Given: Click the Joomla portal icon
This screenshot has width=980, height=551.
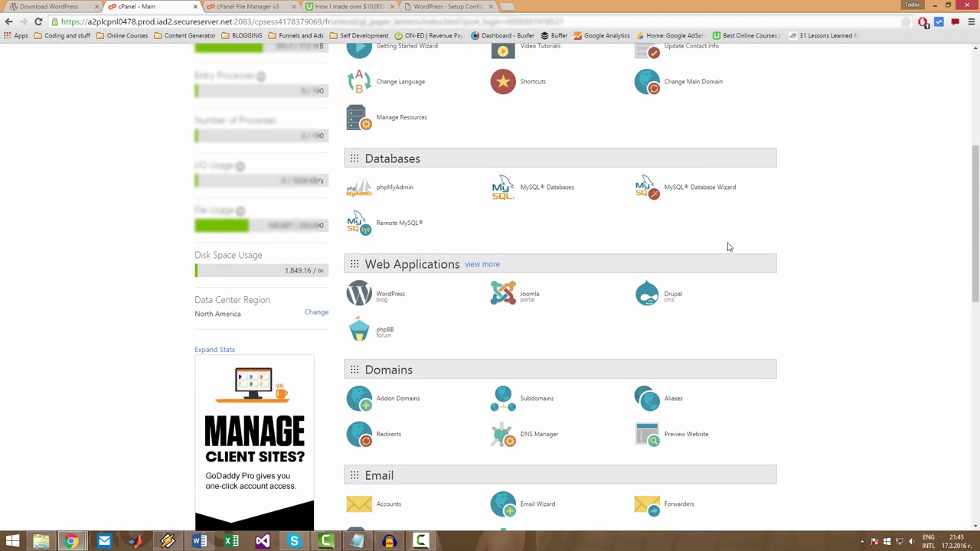Looking at the screenshot, I should pyautogui.click(x=503, y=293).
